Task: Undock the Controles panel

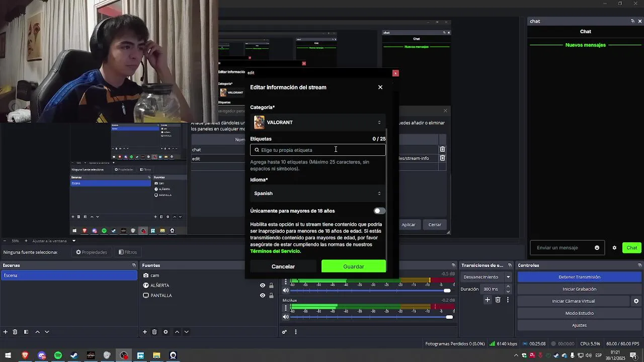Action: (640, 265)
